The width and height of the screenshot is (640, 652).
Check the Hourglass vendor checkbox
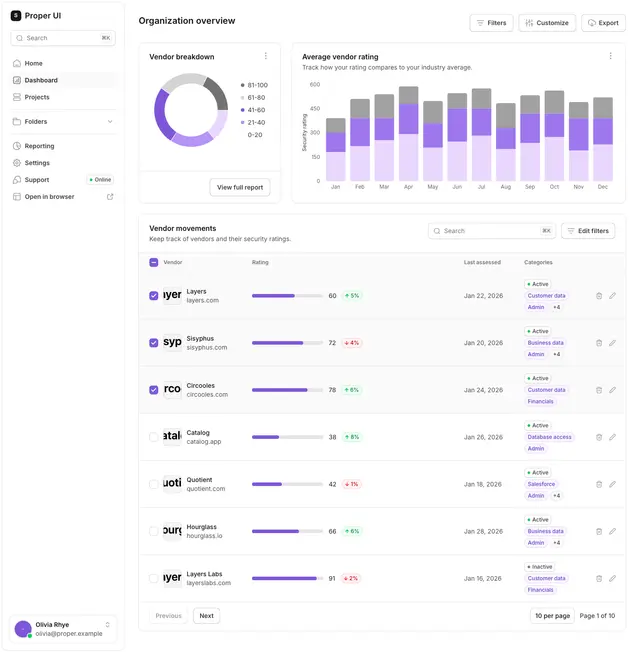point(153,531)
